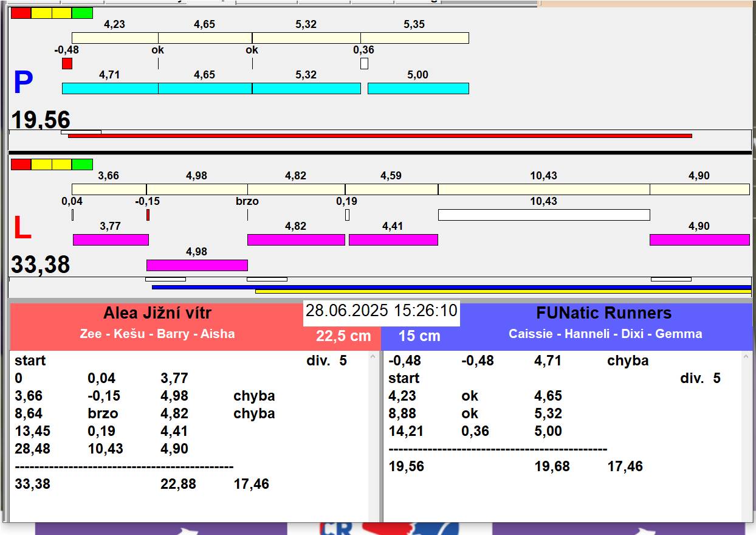
Task: Click the green start light in lane L
Action: coord(82,164)
